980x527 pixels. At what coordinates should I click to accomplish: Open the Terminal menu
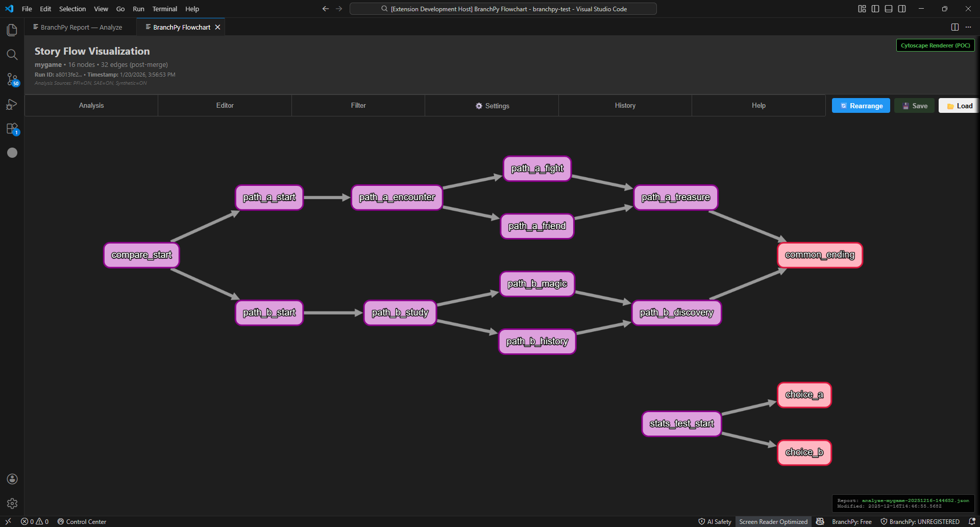click(x=164, y=9)
